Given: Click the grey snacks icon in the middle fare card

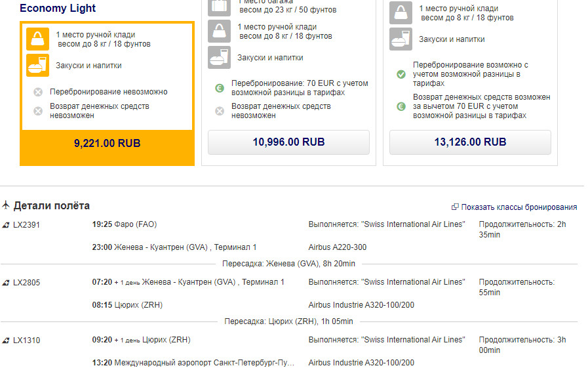Looking at the screenshot, I should click(219, 58).
